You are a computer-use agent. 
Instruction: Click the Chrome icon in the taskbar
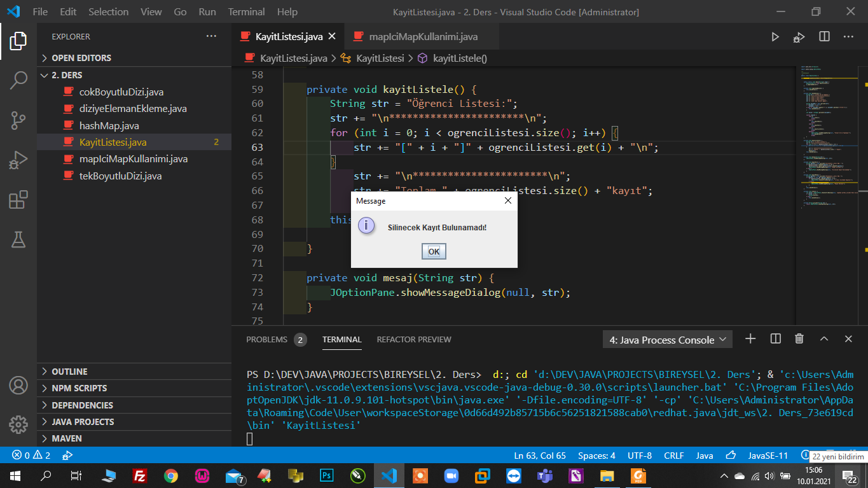[170, 476]
